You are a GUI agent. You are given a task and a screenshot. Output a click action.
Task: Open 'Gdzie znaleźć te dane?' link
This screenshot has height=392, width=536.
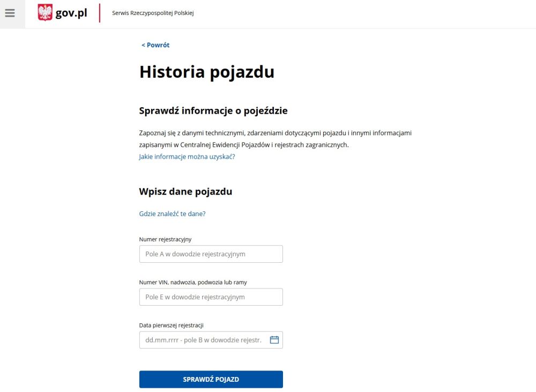pyautogui.click(x=172, y=213)
